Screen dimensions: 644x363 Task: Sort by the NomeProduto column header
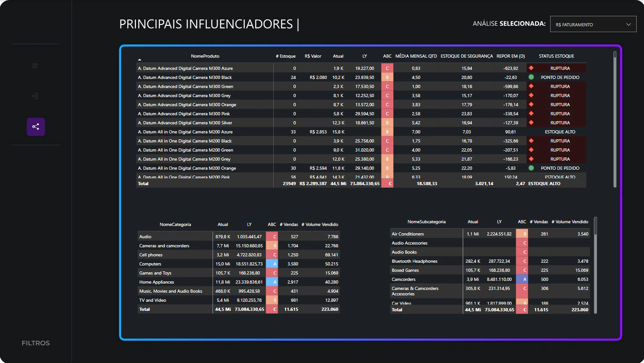(205, 56)
